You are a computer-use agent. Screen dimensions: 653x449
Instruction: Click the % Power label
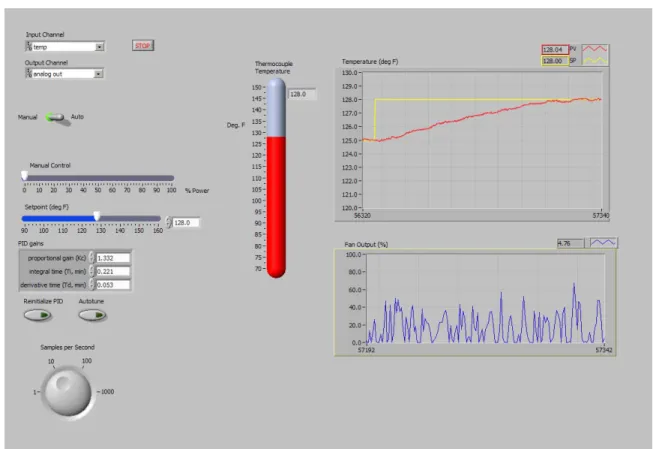[x=197, y=191]
